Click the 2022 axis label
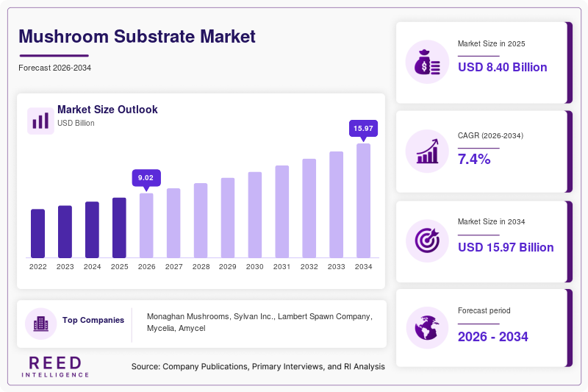Image resolution: width=588 pixels, height=392 pixels. pyautogui.click(x=38, y=267)
